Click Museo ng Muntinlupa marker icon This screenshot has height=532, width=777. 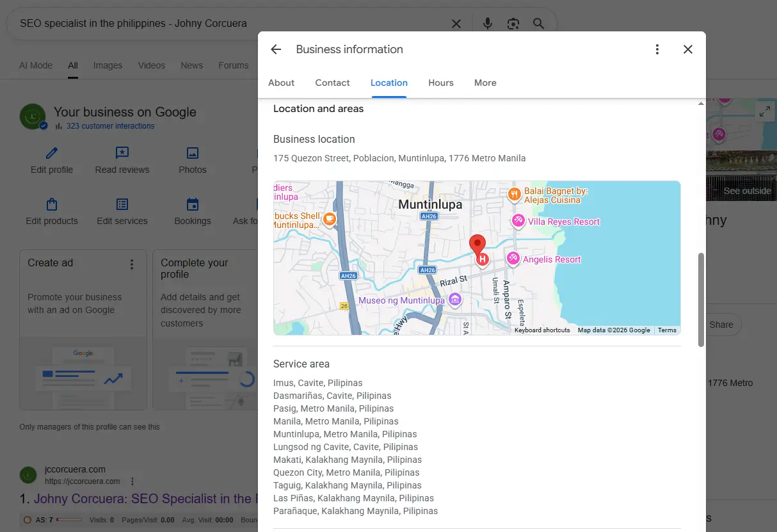click(455, 299)
